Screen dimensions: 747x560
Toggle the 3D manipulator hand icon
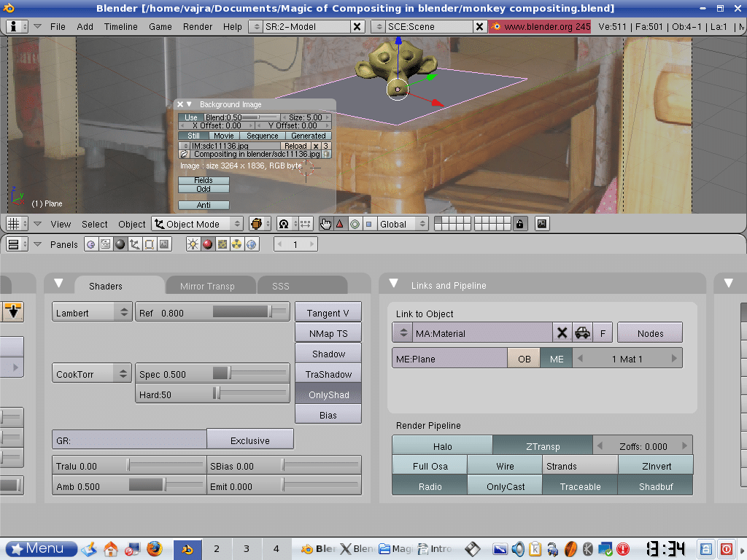(x=325, y=224)
